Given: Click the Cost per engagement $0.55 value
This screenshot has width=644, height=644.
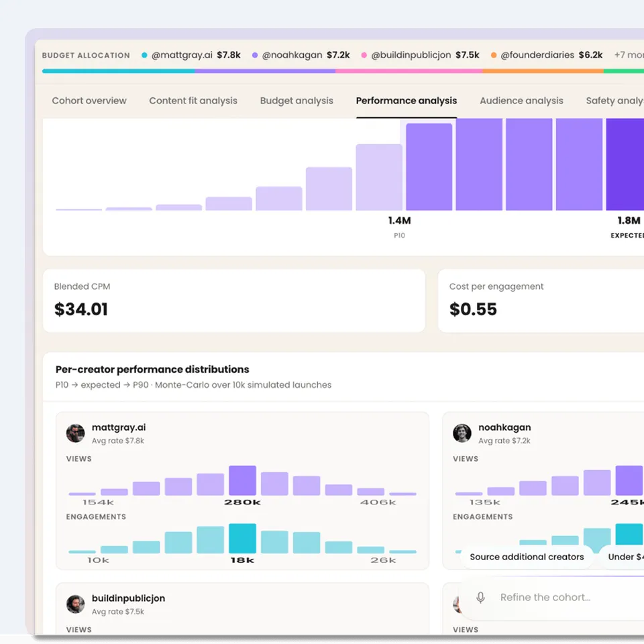Looking at the screenshot, I should (x=473, y=309).
